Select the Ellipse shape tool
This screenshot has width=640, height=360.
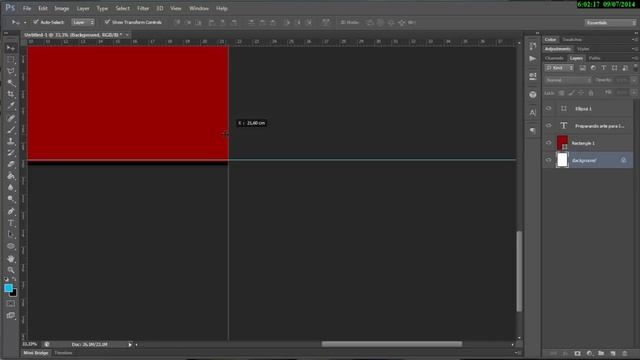pos(11,246)
